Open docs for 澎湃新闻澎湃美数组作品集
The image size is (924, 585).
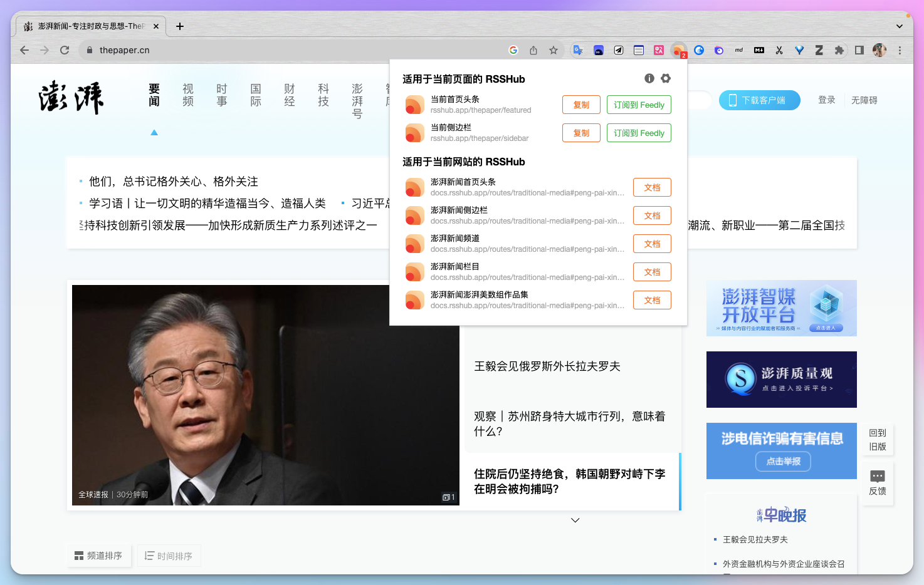pos(652,300)
